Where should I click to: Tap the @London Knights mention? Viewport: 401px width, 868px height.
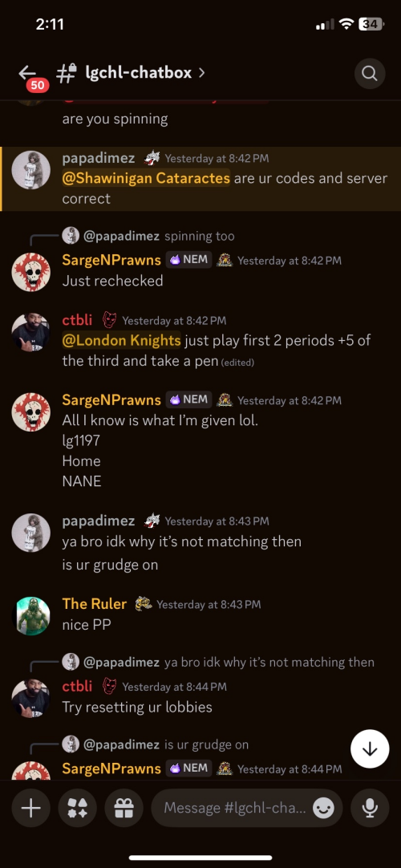122,340
